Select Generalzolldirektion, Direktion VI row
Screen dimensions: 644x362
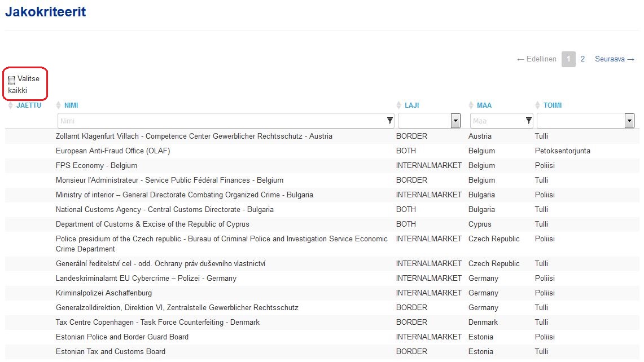click(x=322, y=307)
